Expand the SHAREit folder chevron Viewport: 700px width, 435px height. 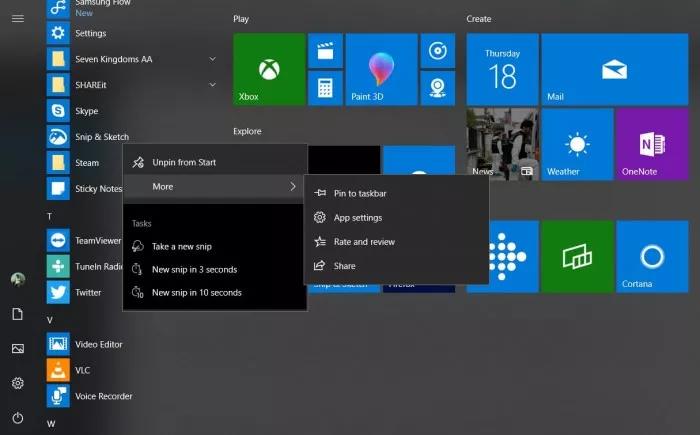coord(212,85)
